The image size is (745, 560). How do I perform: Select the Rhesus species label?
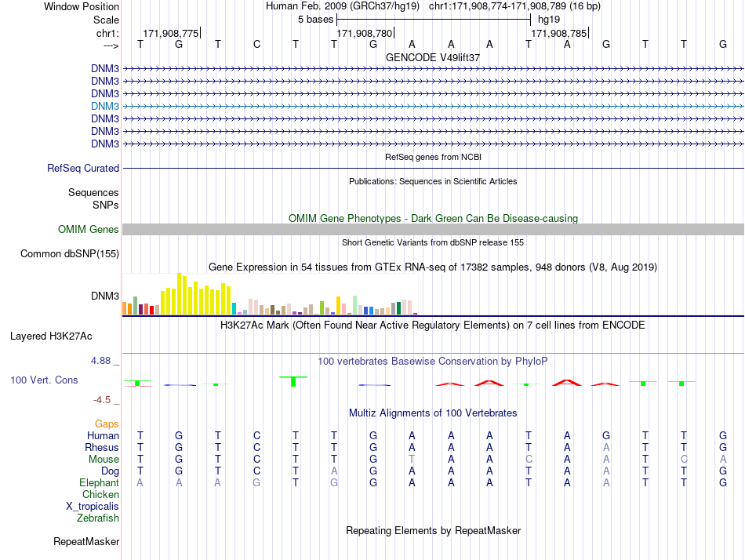click(x=102, y=447)
